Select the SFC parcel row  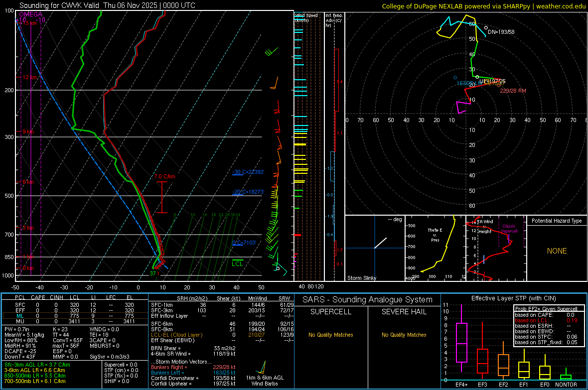click(75, 305)
